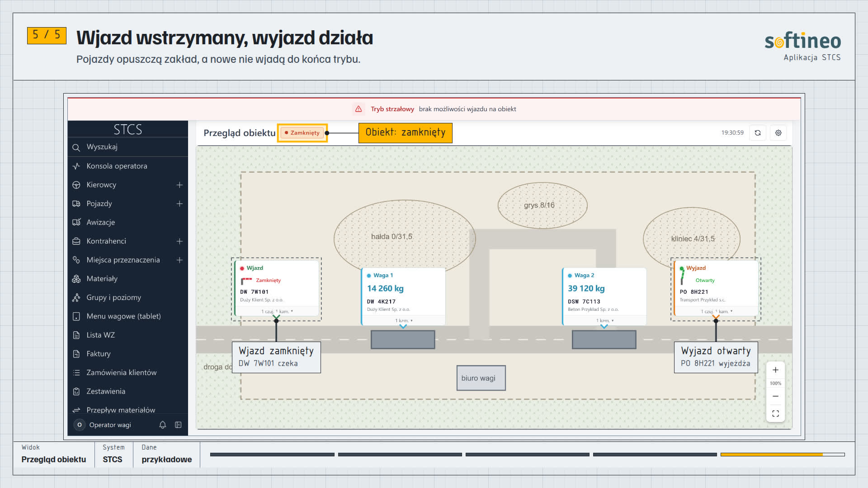Click the notification bell icon

pos(163,425)
